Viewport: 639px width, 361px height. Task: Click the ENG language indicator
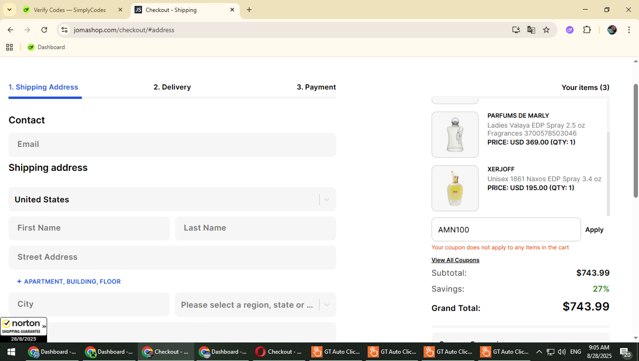[575, 352]
